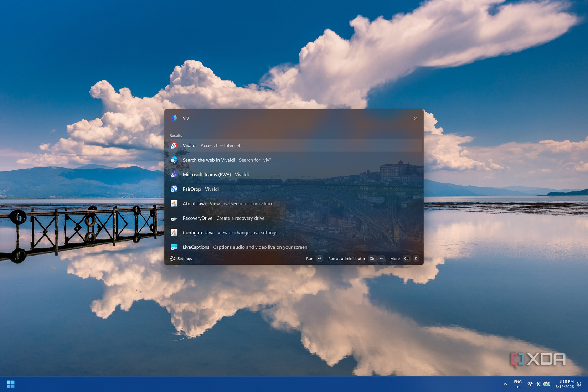Click the Settings label in the palette footer

pyautogui.click(x=185, y=259)
